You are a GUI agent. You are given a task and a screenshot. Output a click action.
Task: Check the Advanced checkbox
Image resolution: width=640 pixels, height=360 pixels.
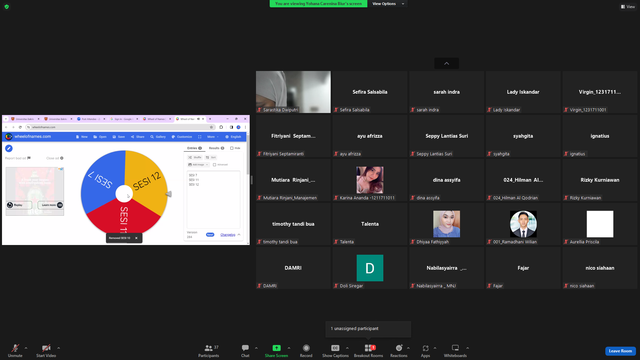click(215, 164)
